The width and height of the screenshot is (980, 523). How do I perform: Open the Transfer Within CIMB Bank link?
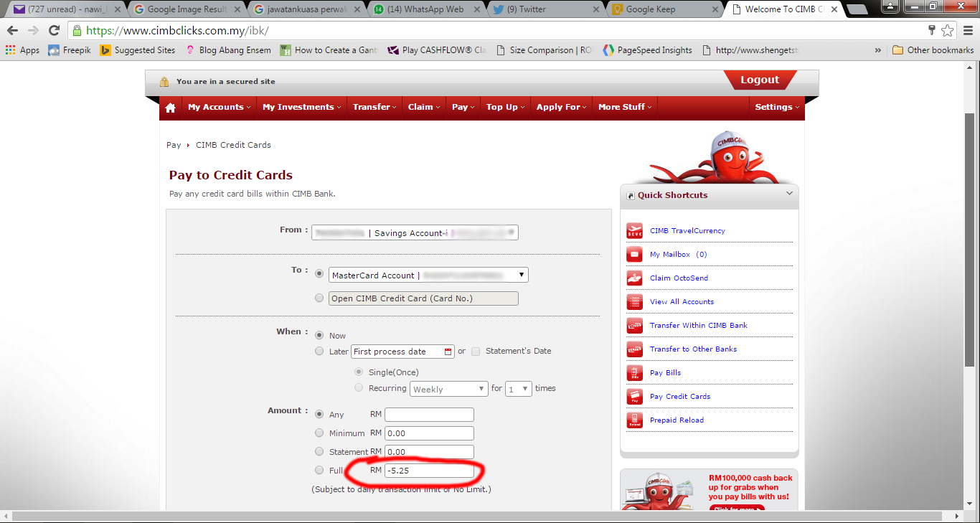pos(698,325)
